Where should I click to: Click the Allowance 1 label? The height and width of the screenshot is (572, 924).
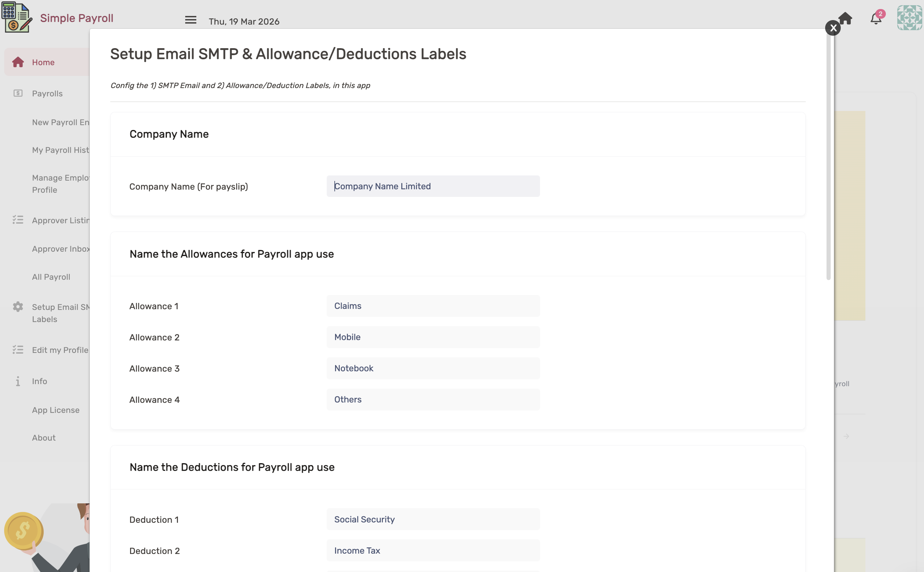coord(154,306)
